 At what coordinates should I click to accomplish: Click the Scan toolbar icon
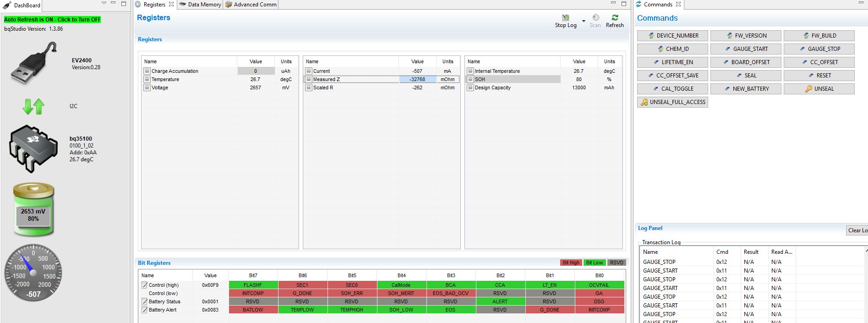pyautogui.click(x=595, y=17)
